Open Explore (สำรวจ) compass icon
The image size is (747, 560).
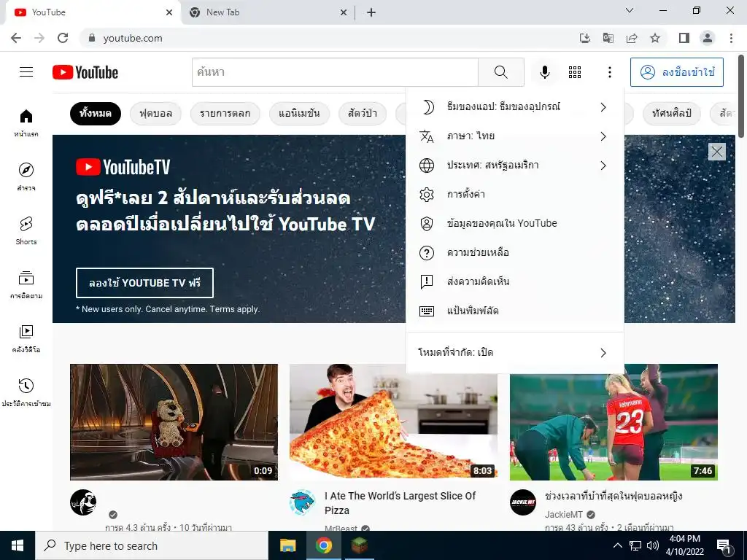(26, 176)
